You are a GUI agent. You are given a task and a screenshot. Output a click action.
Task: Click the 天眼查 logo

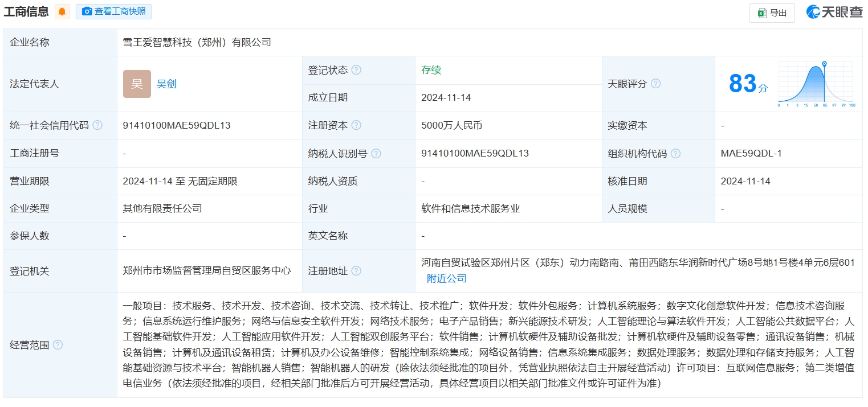tap(834, 12)
